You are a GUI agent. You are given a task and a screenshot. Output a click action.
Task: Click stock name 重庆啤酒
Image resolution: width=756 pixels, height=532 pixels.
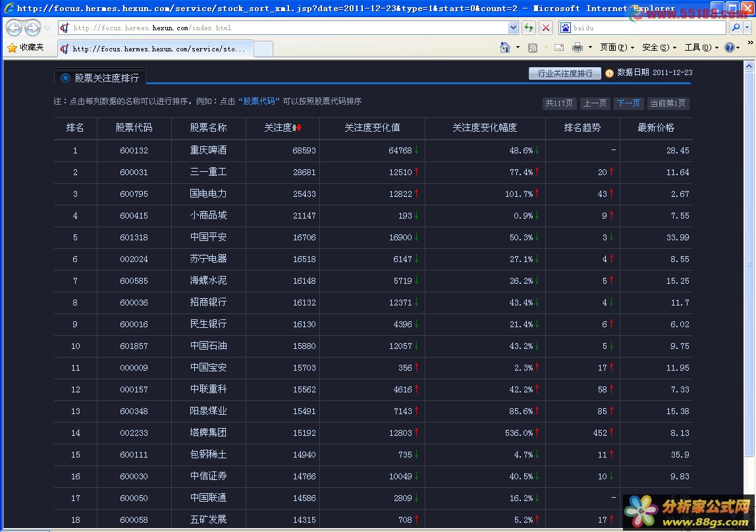pyautogui.click(x=208, y=150)
